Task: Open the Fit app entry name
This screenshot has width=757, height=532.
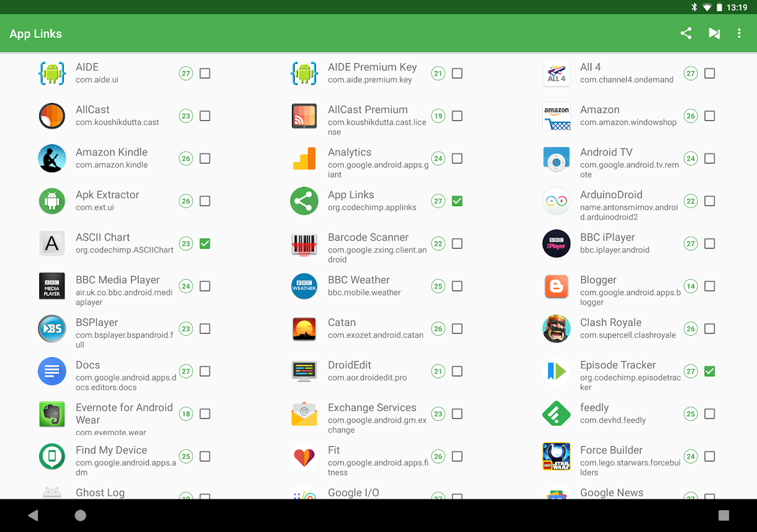Action: point(334,450)
